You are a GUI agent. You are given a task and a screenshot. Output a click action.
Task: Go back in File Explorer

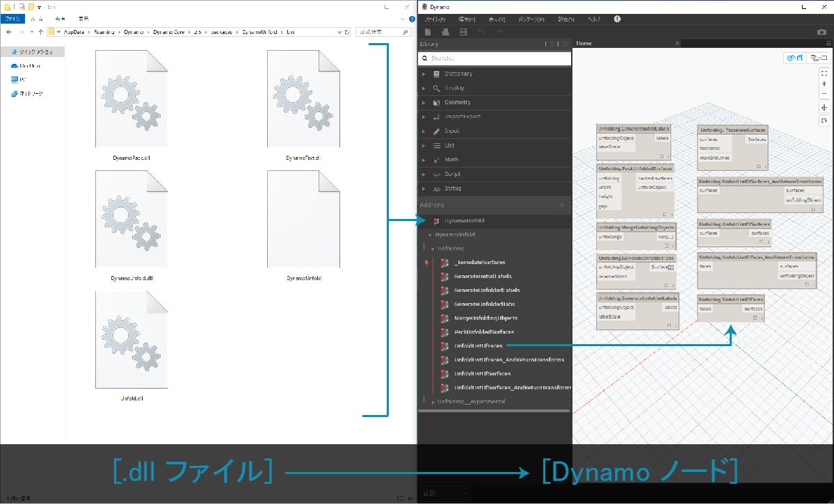point(8,32)
